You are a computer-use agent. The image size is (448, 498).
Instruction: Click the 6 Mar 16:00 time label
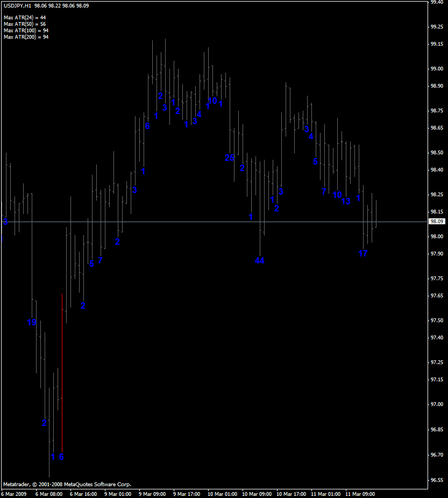point(83,494)
